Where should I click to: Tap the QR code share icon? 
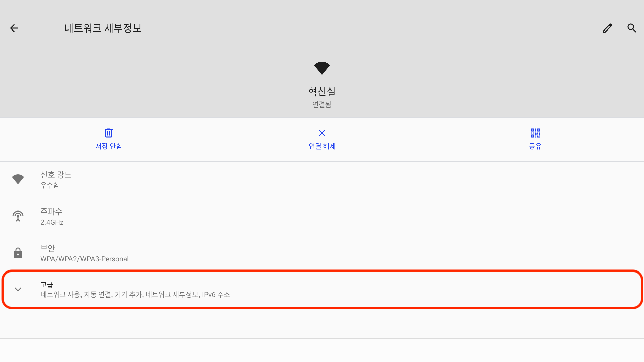coord(535,133)
